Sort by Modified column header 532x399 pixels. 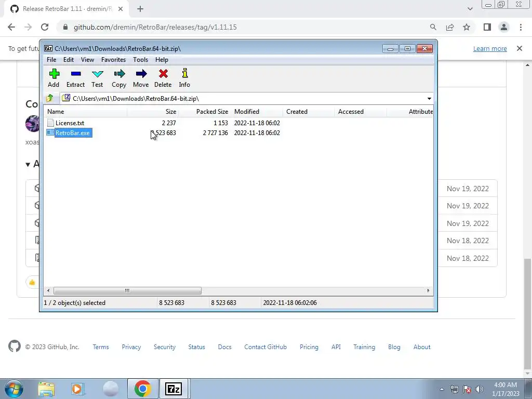[257, 112]
